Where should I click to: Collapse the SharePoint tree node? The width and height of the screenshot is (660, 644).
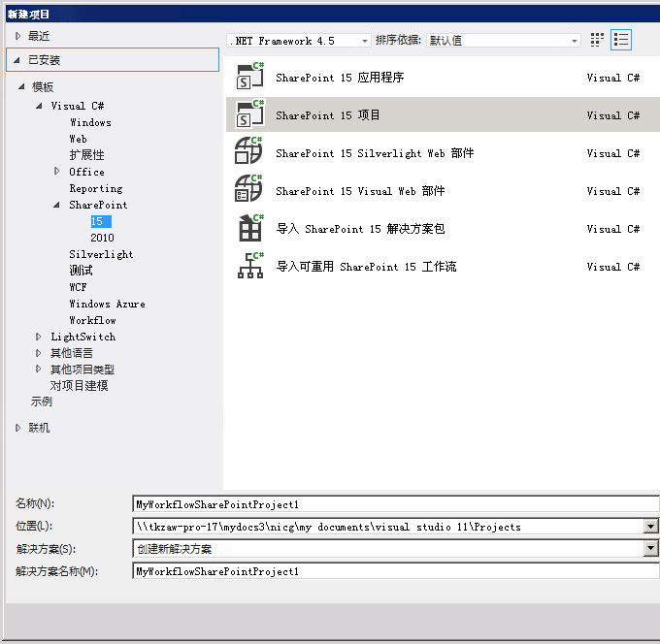56,205
